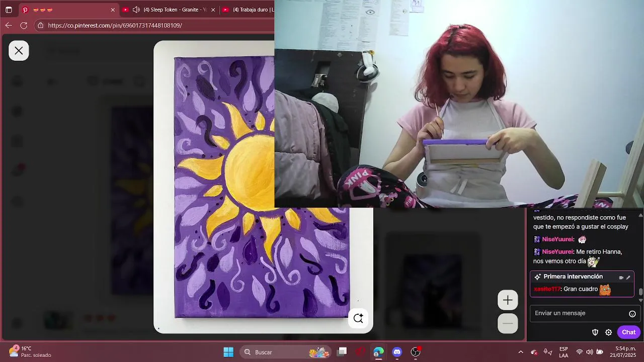Switch to the Pinterest tab
This screenshot has width=644, height=362.
coord(68,10)
